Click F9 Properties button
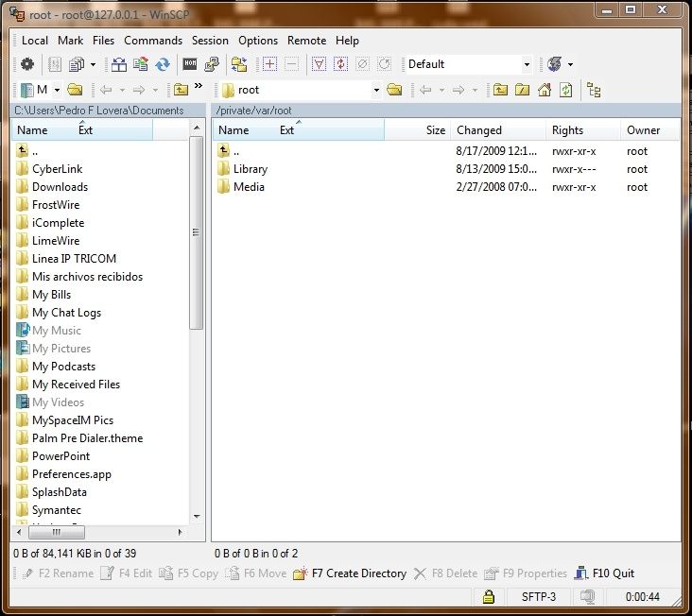This screenshot has width=692, height=616. pyautogui.click(x=526, y=573)
